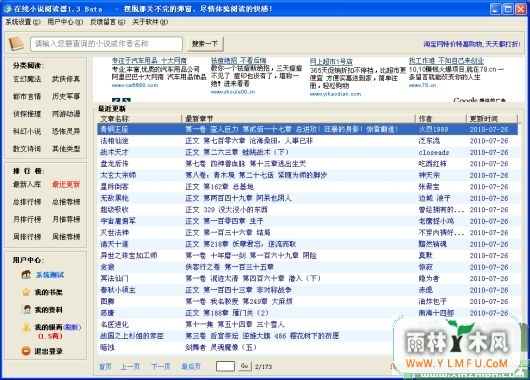Go to 首页 first page
530x380 pixels.
tap(105, 366)
